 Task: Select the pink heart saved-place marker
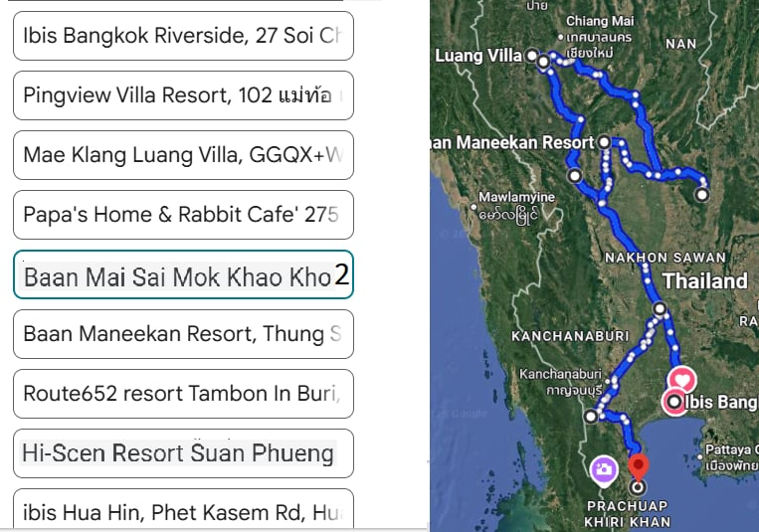coord(681,380)
